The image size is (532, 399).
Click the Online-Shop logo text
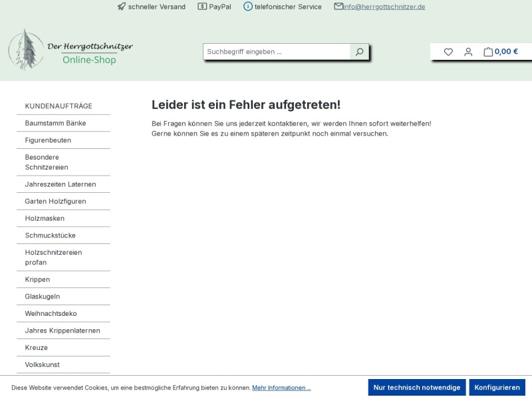89,60
